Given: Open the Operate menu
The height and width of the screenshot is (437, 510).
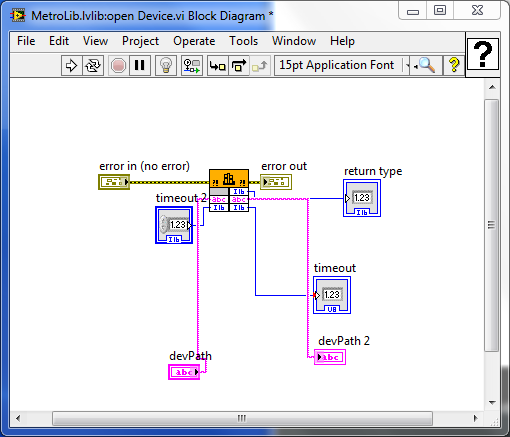Looking at the screenshot, I should point(194,41).
